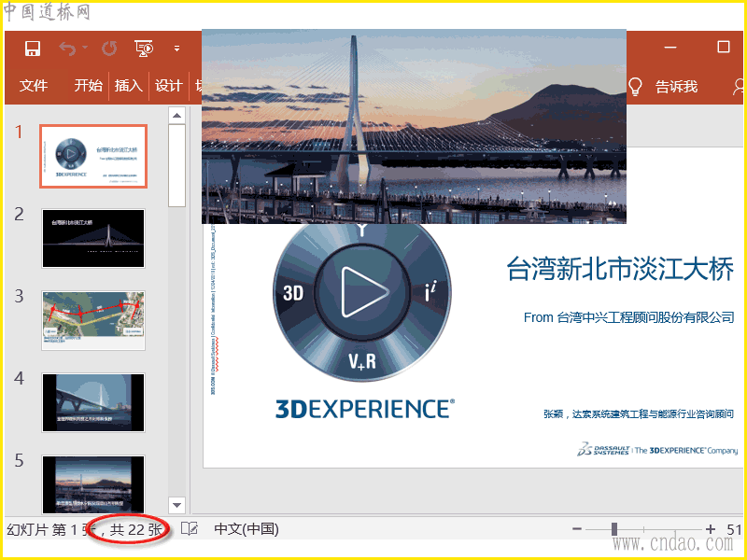Viewport: 747px width, 560px height.
Task: Click the 告诉我 lightbulb icon
Action: point(635,87)
